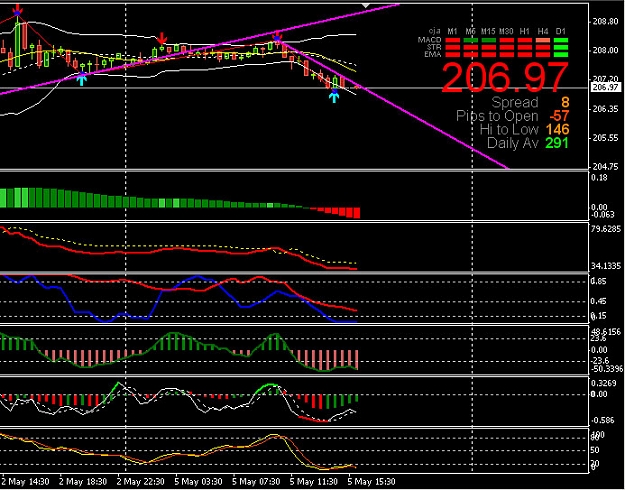
Task: Click the -50.3396 scale value
Action: click(607, 369)
